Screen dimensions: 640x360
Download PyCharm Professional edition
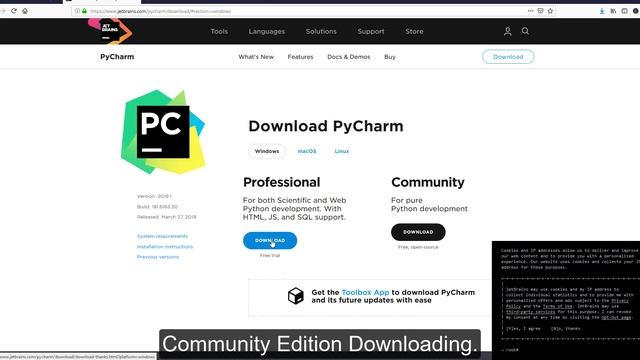(270, 240)
